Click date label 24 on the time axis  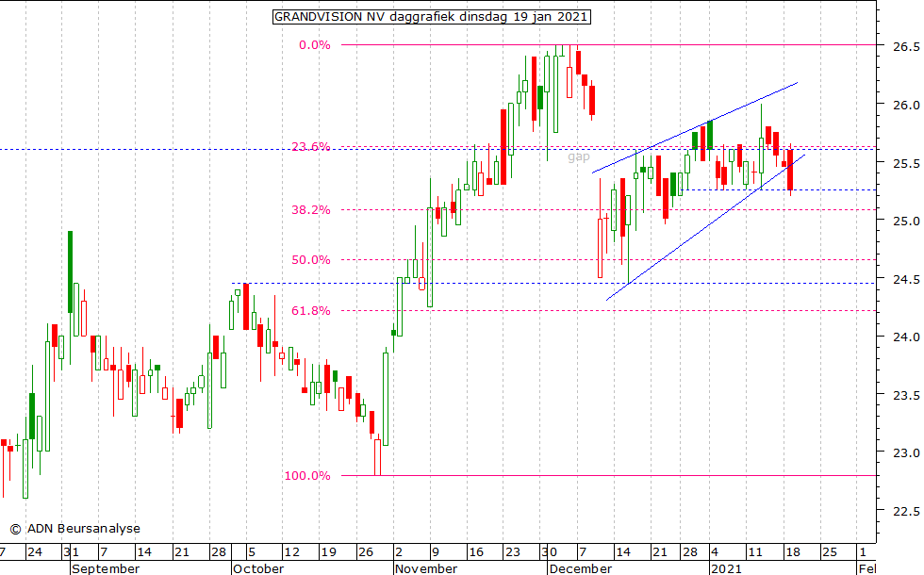point(35,552)
